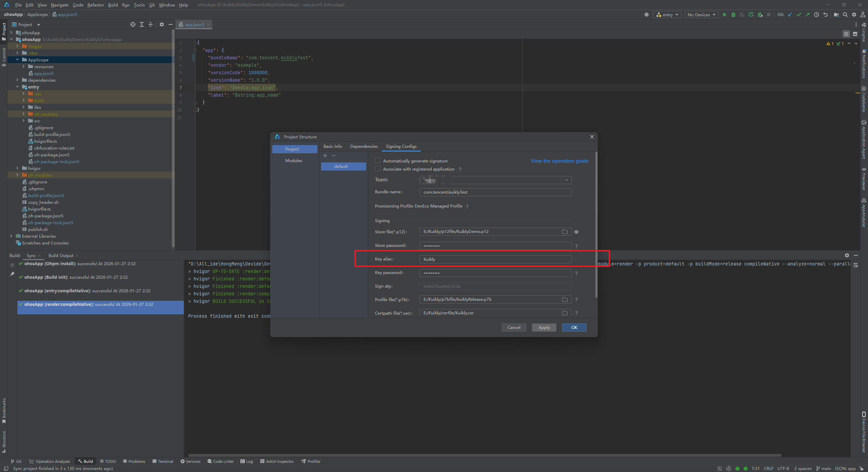Click the Apply button
This screenshot has height=472, width=868.
click(544, 327)
